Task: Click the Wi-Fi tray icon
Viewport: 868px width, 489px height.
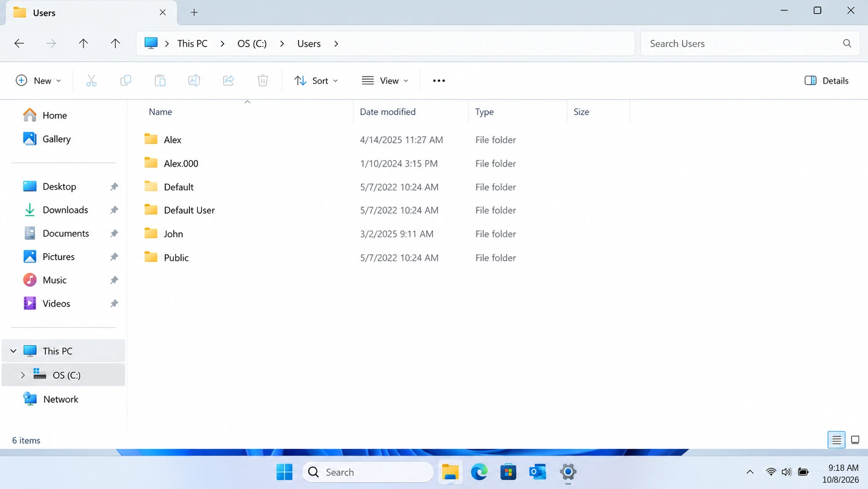Action: coord(771,472)
